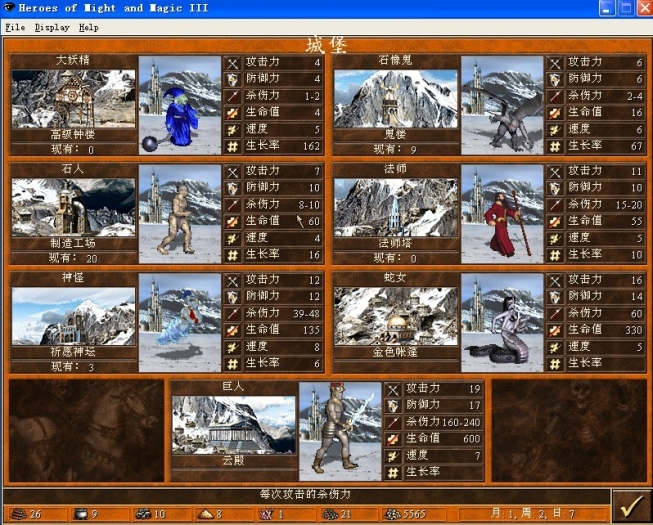
Task: Open the Help menu
Action: pos(89,27)
